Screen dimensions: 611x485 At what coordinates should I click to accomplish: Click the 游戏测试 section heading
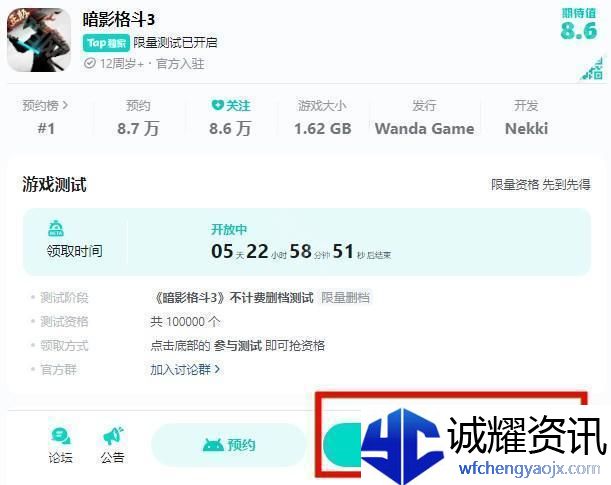point(54,184)
